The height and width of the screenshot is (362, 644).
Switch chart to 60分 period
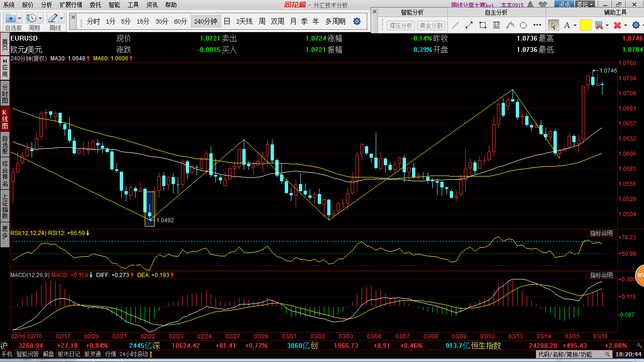[181, 21]
